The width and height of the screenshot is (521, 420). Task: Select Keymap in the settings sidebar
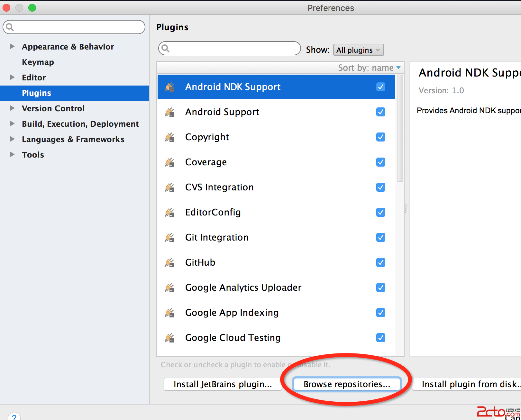(38, 62)
